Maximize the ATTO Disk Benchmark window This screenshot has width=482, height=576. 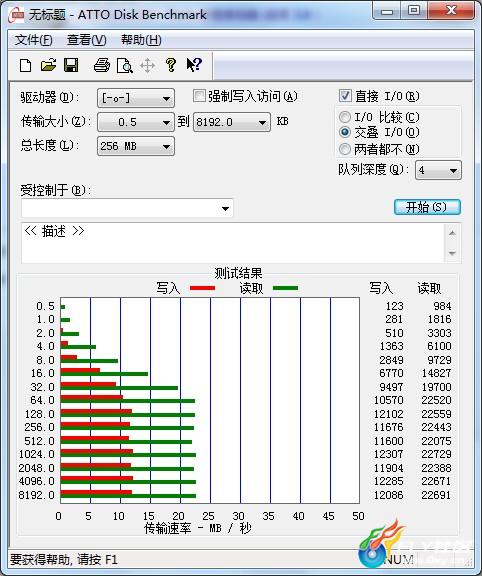point(414,11)
